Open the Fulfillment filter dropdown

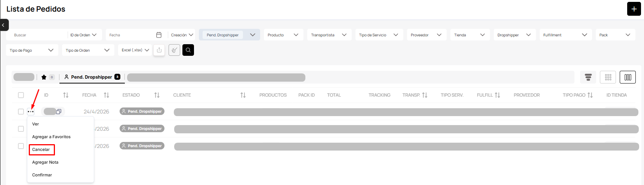566,35
